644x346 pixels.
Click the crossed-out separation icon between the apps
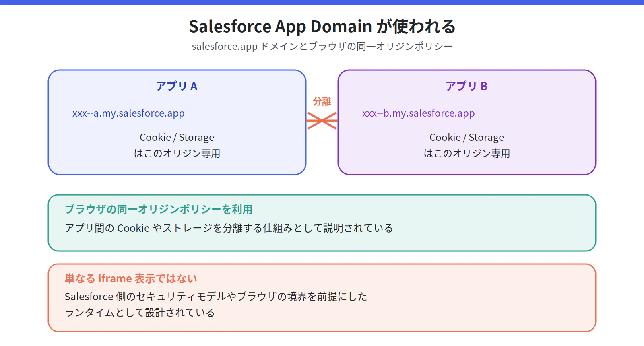click(322, 121)
